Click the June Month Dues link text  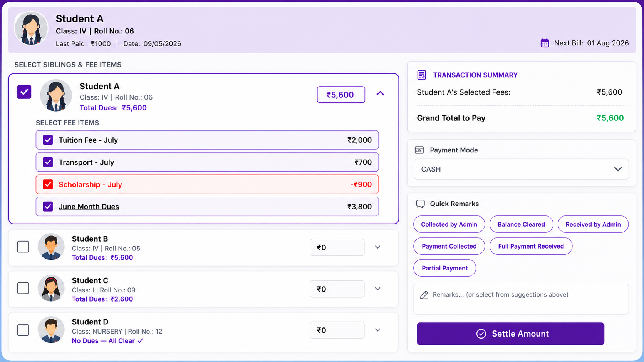[x=89, y=207]
